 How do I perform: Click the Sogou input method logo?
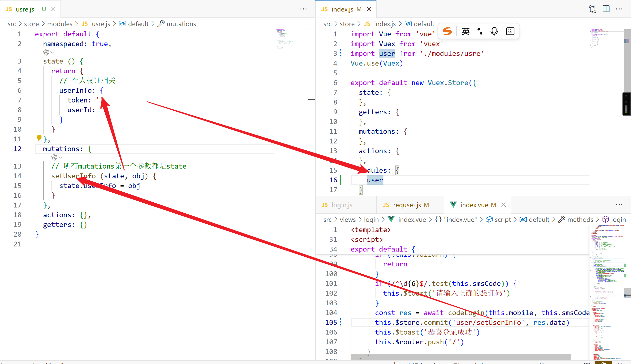coord(447,31)
